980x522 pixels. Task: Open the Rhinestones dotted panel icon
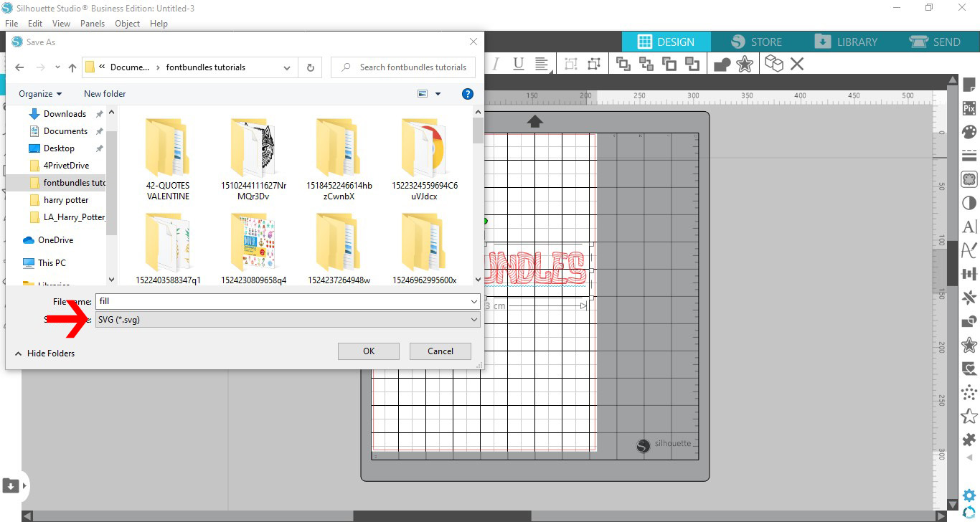pos(969,392)
